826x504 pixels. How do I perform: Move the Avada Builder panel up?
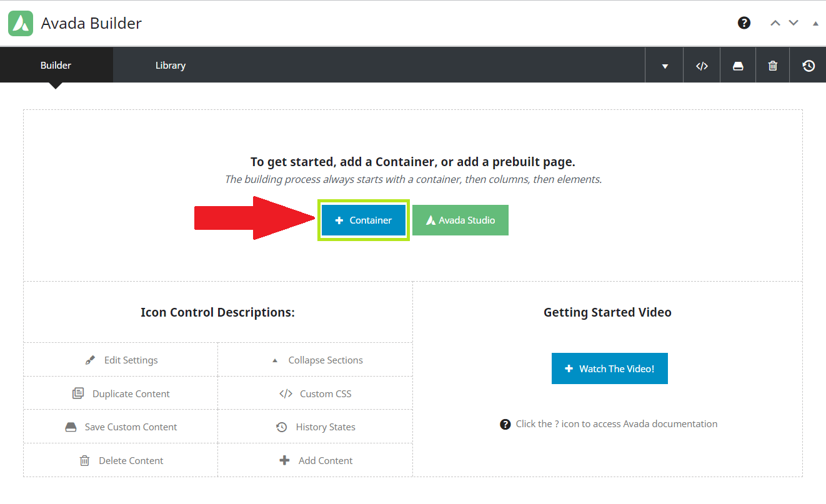pyautogui.click(x=775, y=23)
